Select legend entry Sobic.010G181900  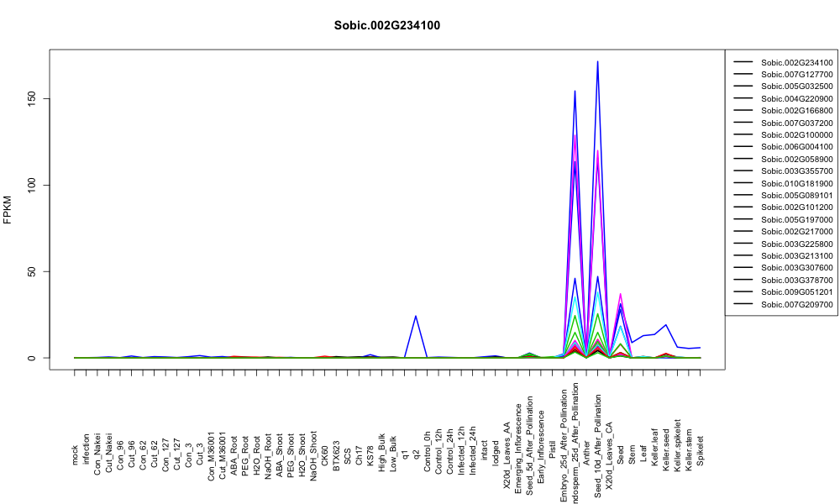point(796,183)
